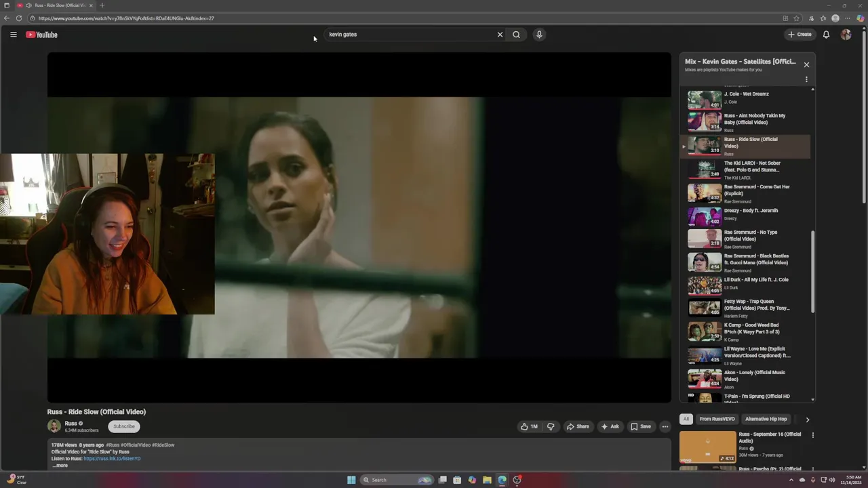Go back with the browser back arrow

click(7, 18)
